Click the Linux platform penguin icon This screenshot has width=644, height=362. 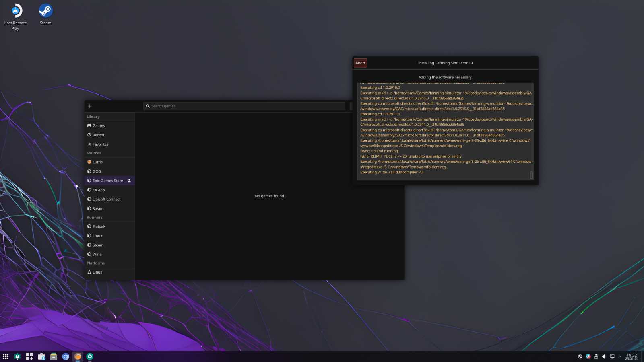pos(89,272)
